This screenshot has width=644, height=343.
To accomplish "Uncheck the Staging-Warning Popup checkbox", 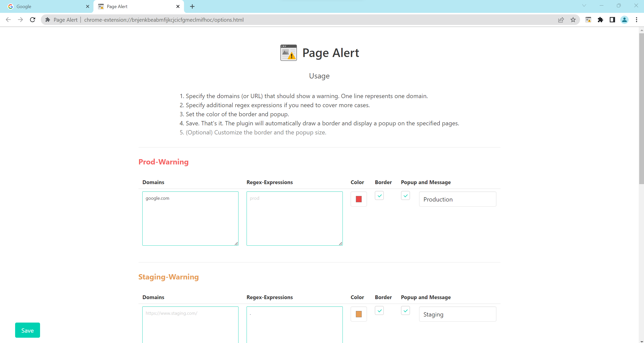I will 405,310.
